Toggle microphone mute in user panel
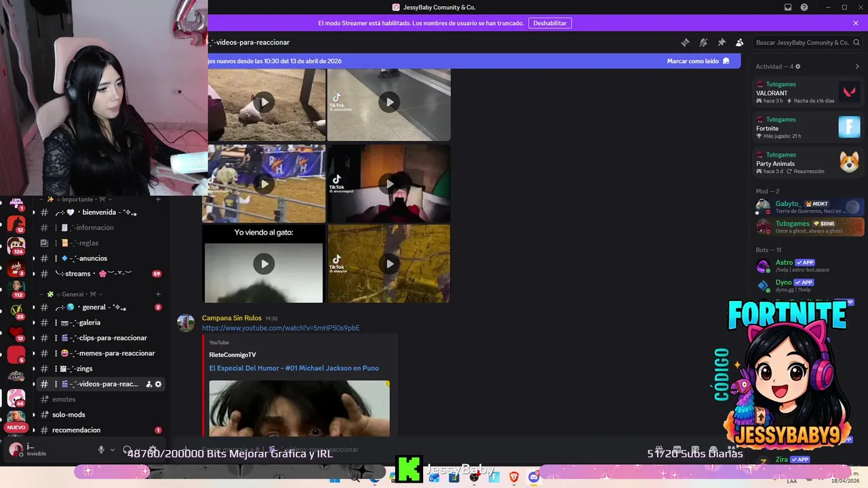Screen dimensions: 868x488 [101, 449]
